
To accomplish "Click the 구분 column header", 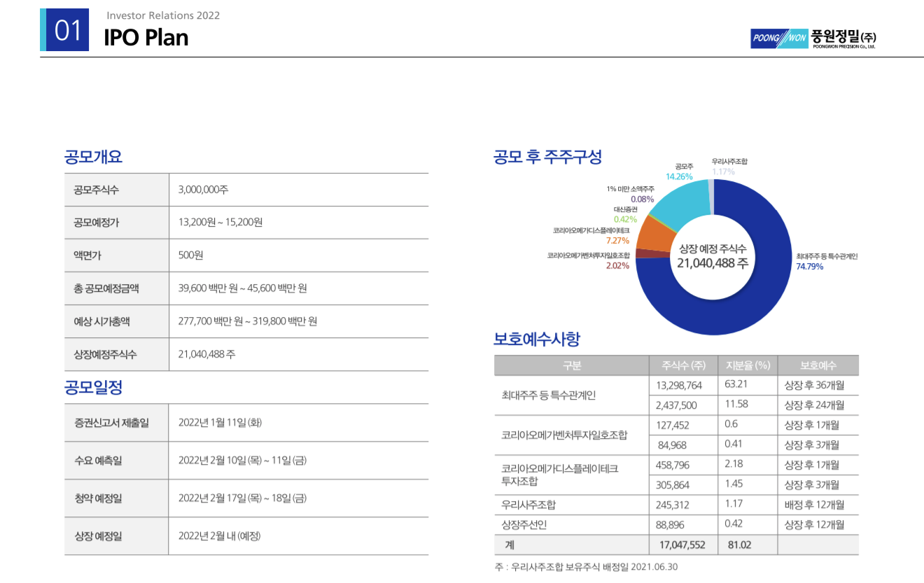I will click(x=572, y=365).
